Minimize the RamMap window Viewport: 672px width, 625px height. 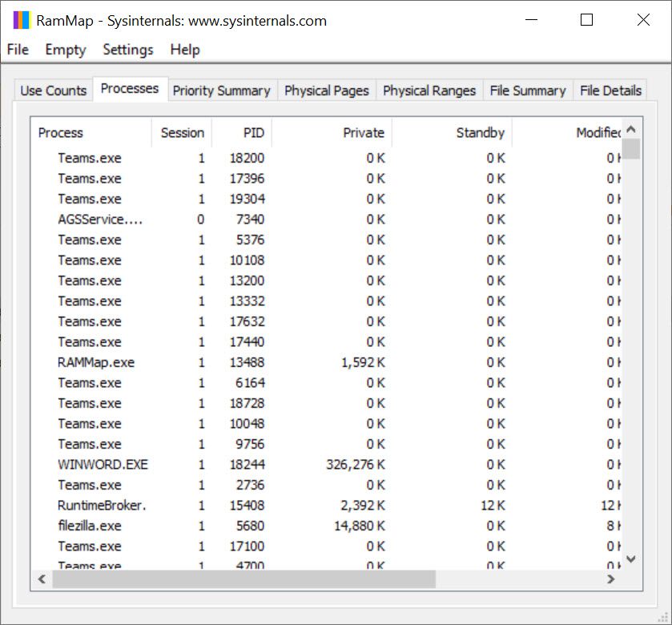pyautogui.click(x=531, y=20)
